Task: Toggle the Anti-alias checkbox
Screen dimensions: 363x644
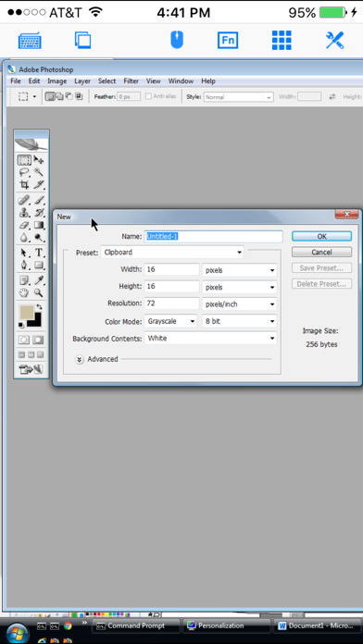Action: (148, 96)
